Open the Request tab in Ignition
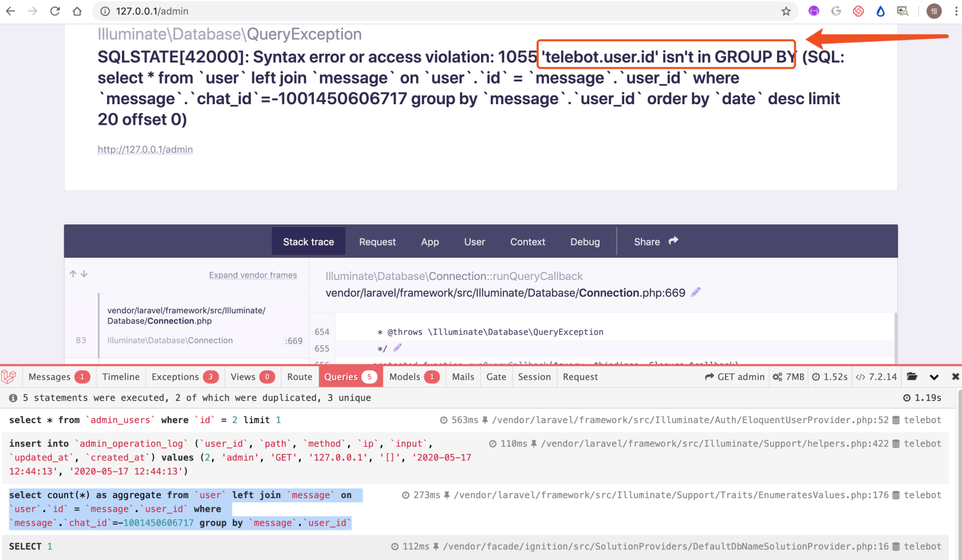The image size is (962, 560). (377, 242)
